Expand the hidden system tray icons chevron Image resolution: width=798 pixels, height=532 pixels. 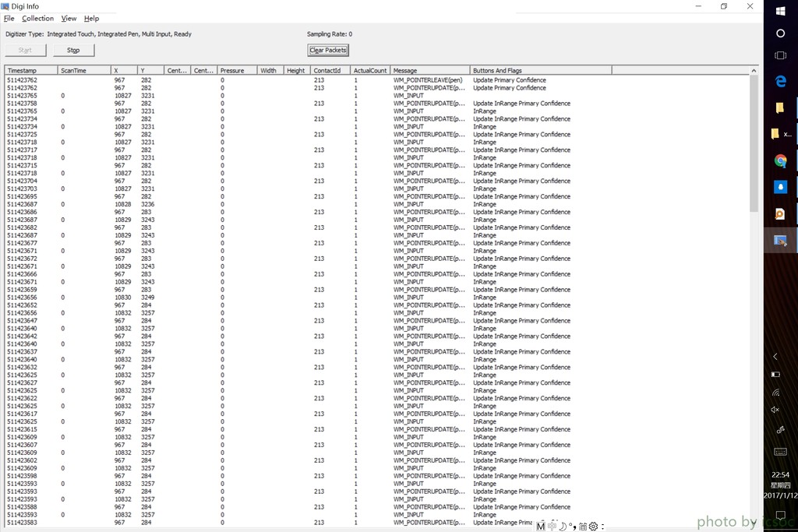point(775,356)
